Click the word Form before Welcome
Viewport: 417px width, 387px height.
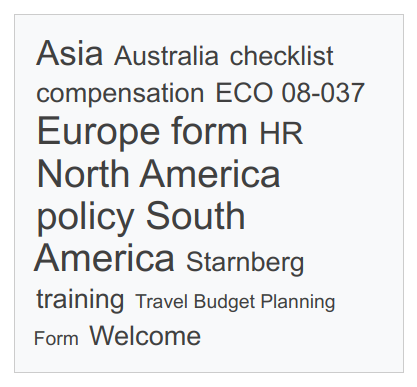pos(56,338)
